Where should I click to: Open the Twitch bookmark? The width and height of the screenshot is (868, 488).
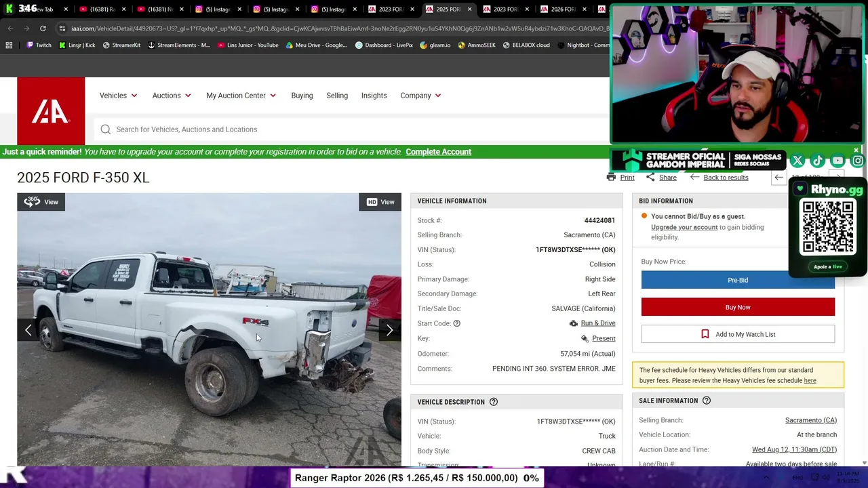[39, 45]
